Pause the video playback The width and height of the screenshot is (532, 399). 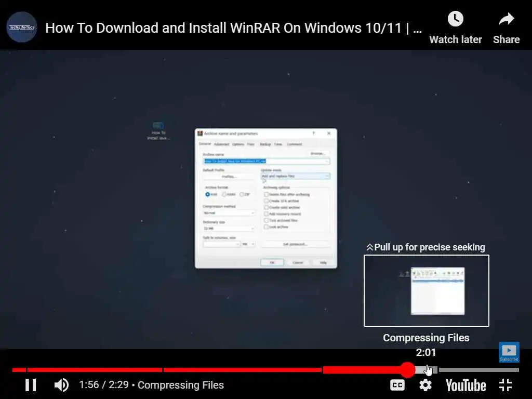(31, 385)
